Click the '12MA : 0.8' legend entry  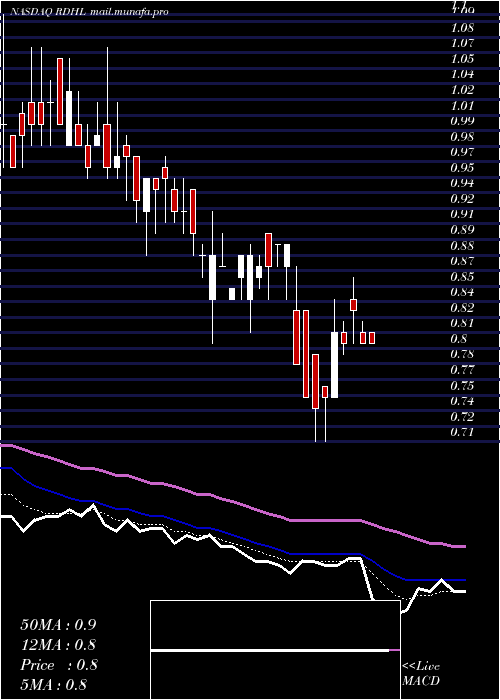58,645
